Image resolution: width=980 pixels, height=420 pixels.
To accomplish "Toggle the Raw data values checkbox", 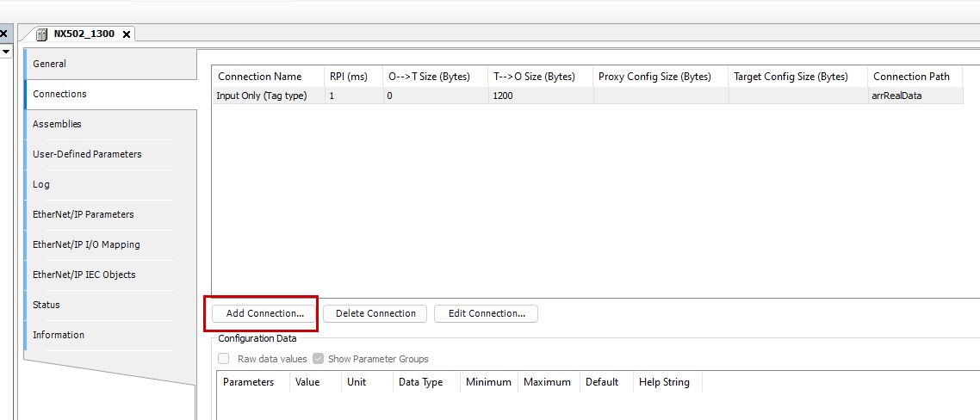I will tap(224, 359).
